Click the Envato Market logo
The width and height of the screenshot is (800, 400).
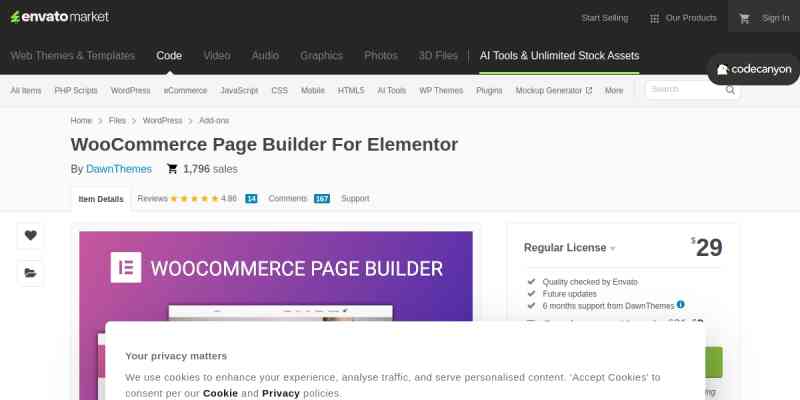pyautogui.click(x=59, y=17)
